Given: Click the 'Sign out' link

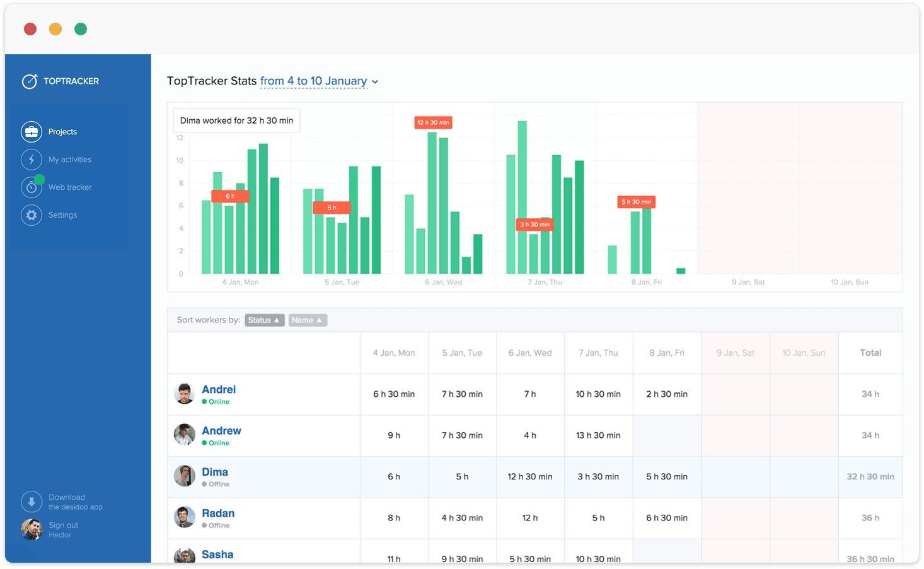Looking at the screenshot, I should [63, 525].
